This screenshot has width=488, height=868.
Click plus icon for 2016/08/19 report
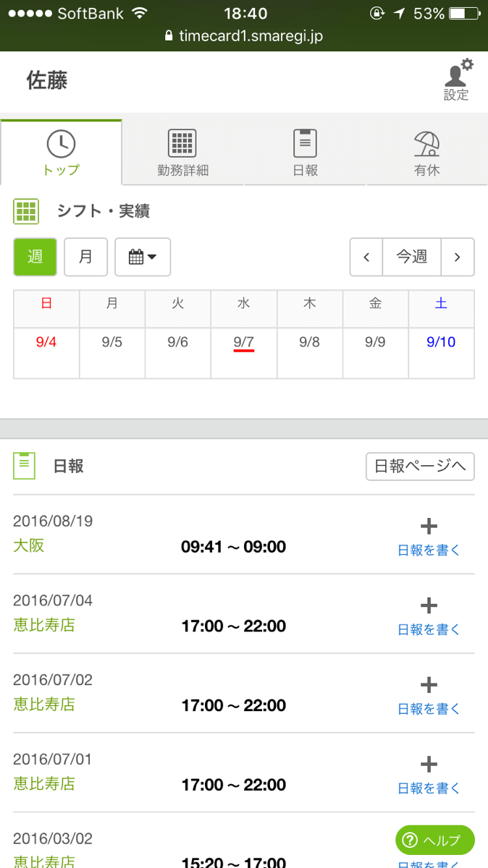click(429, 526)
